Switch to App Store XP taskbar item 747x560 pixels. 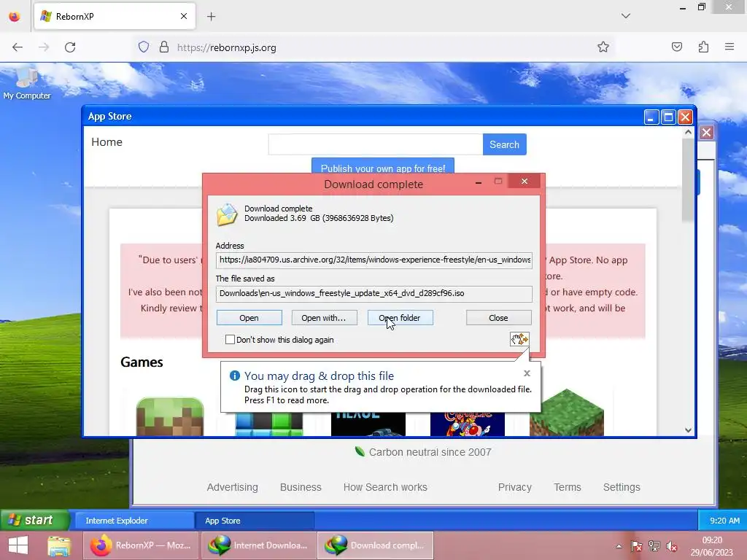(255, 521)
